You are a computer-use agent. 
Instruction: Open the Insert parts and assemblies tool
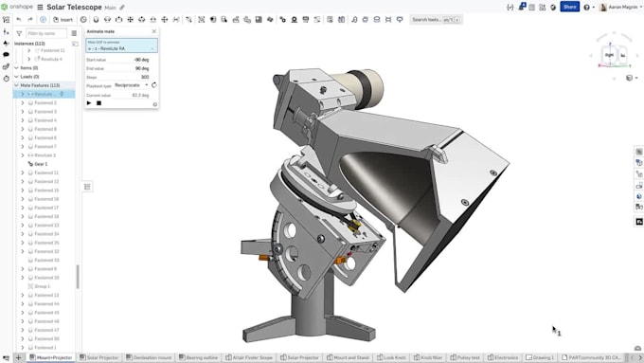pyautogui.click(x=63, y=19)
